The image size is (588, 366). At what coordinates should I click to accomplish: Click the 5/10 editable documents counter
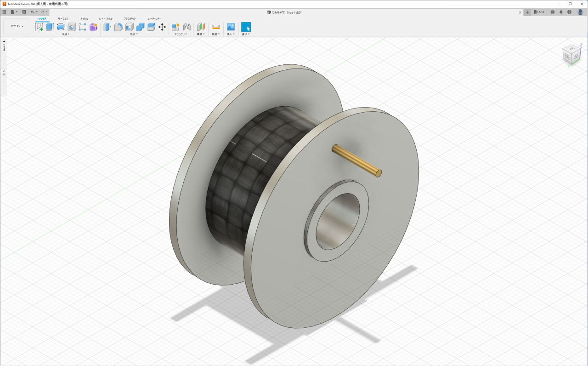point(539,12)
